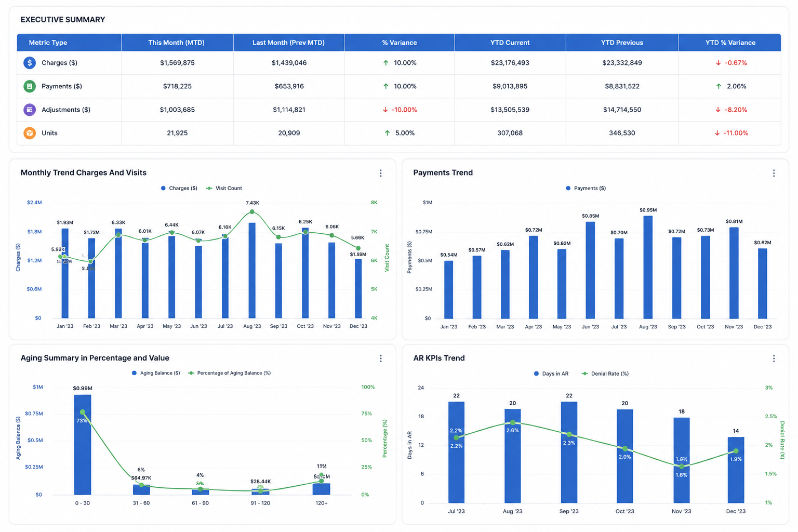Image resolution: width=798 pixels, height=532 pixels.
Task: Click the Adjustments % Variance down arrow
Action: pos(385,110)
